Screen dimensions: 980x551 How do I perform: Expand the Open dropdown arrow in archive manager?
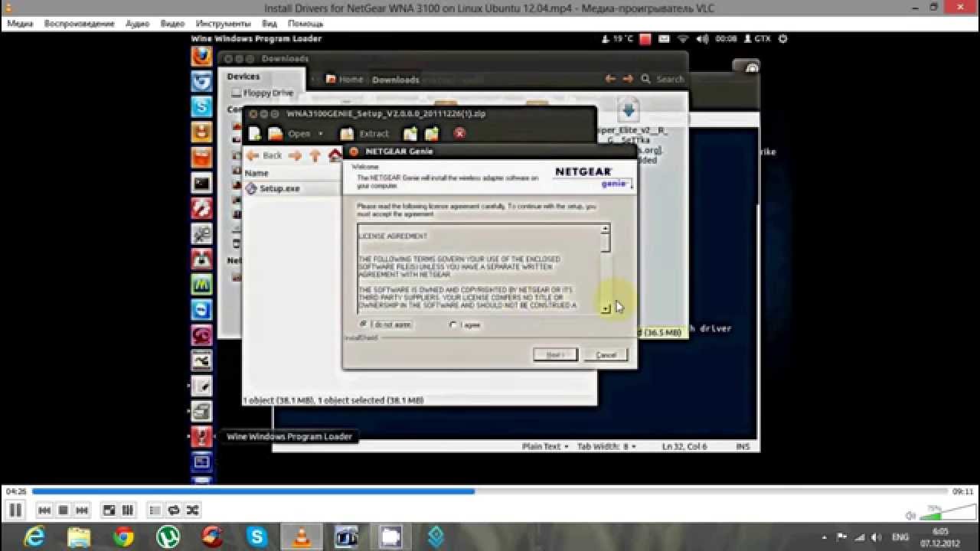[x=321, y=134]
